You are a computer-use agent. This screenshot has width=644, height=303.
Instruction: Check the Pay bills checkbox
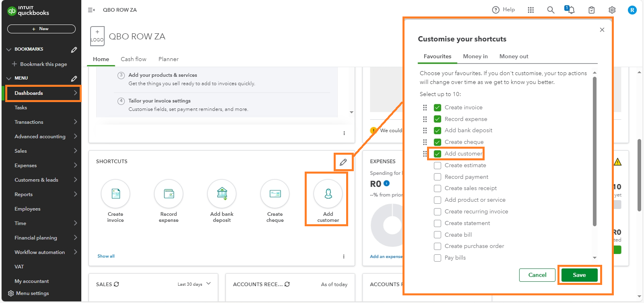tap(438, 258)
